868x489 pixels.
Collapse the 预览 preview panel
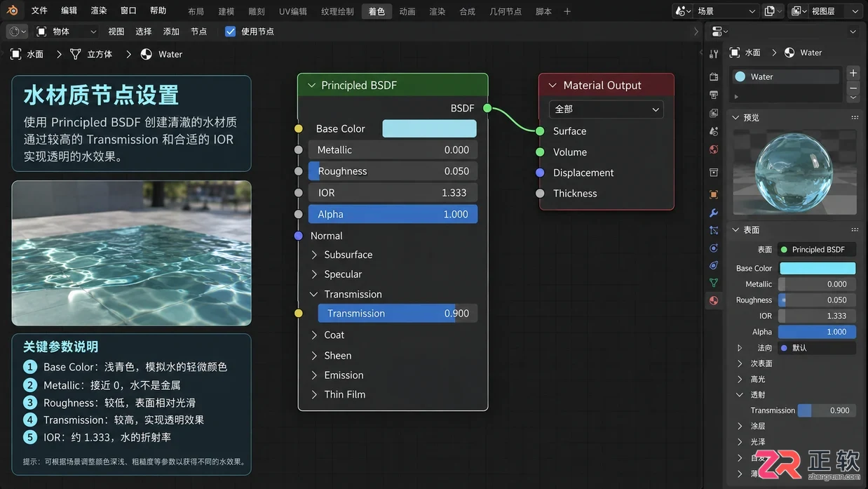coord(735,117)
